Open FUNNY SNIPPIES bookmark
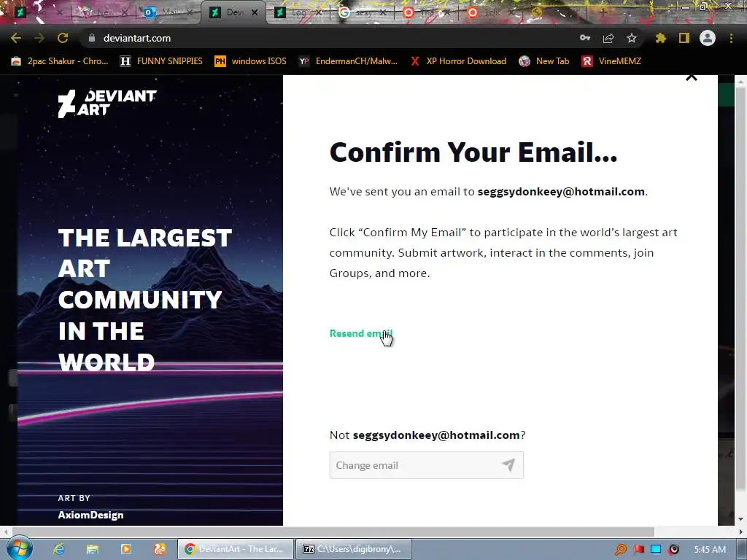The image size is (747, 560). pos(161,61)
